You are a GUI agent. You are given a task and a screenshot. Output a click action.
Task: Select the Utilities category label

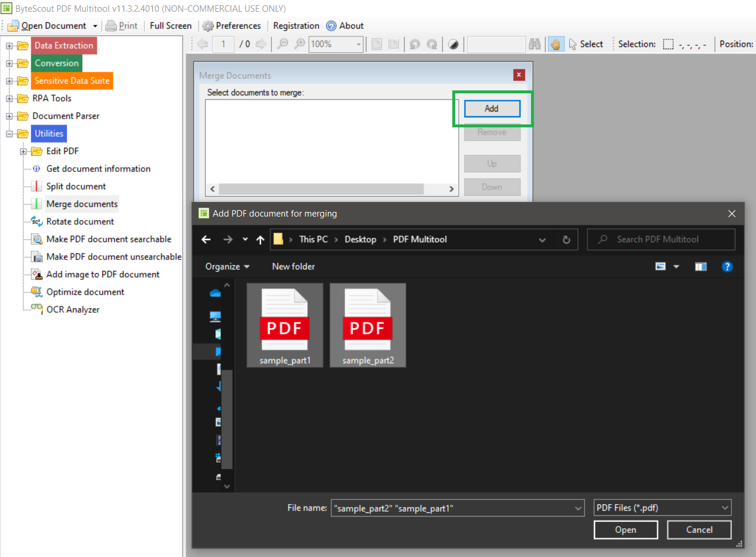[x=49, y=133]
